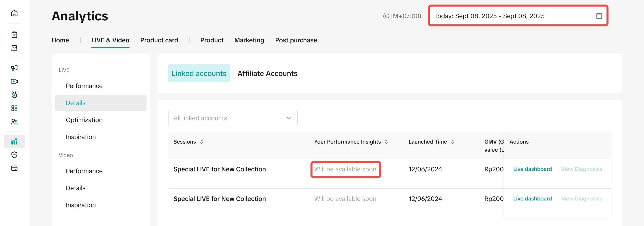Click the clipboard orders icon in sidebar

pos(14,34)
